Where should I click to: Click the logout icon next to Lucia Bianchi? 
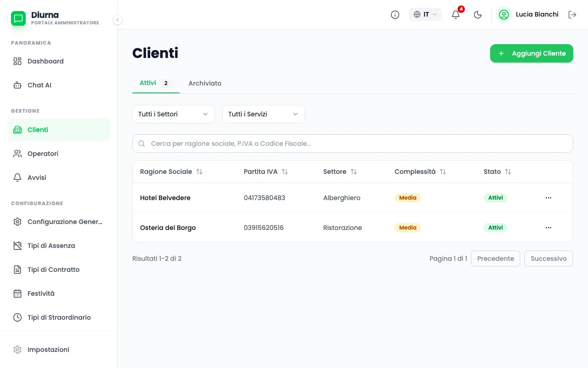572,15
